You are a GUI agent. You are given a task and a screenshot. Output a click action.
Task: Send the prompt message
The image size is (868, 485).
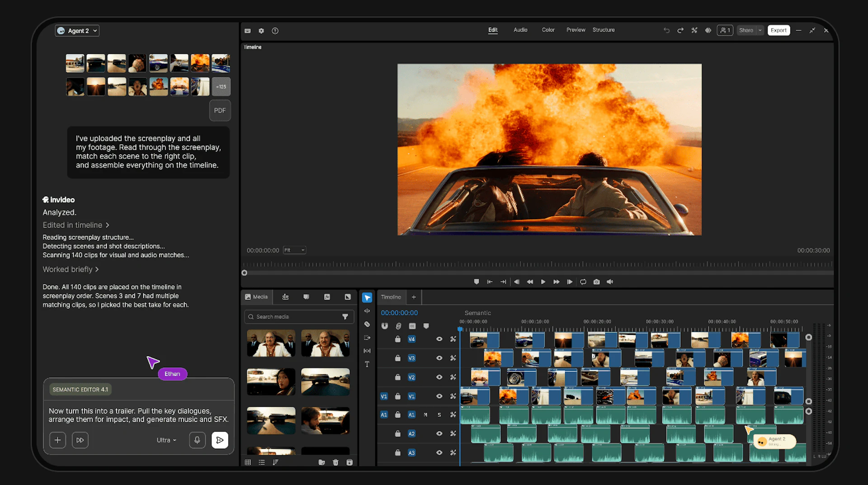tap(220, 440)
